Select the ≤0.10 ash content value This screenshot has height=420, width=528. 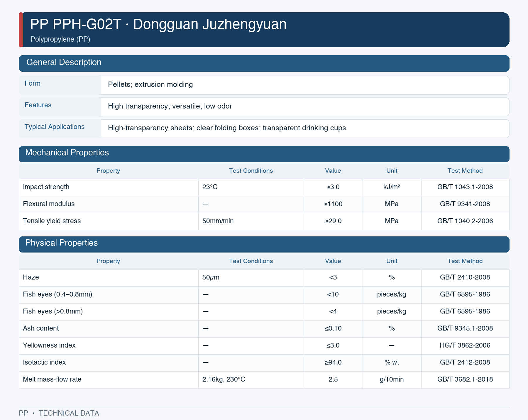(333, 328)
